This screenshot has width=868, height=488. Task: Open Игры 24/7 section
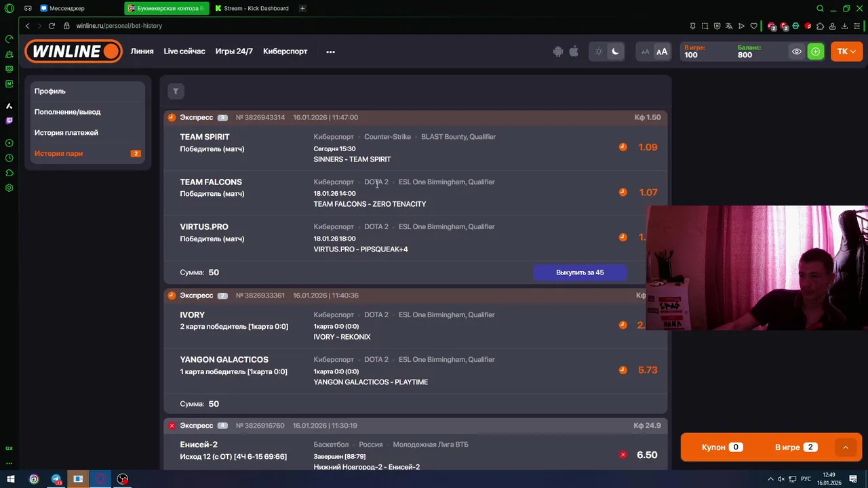234,52
